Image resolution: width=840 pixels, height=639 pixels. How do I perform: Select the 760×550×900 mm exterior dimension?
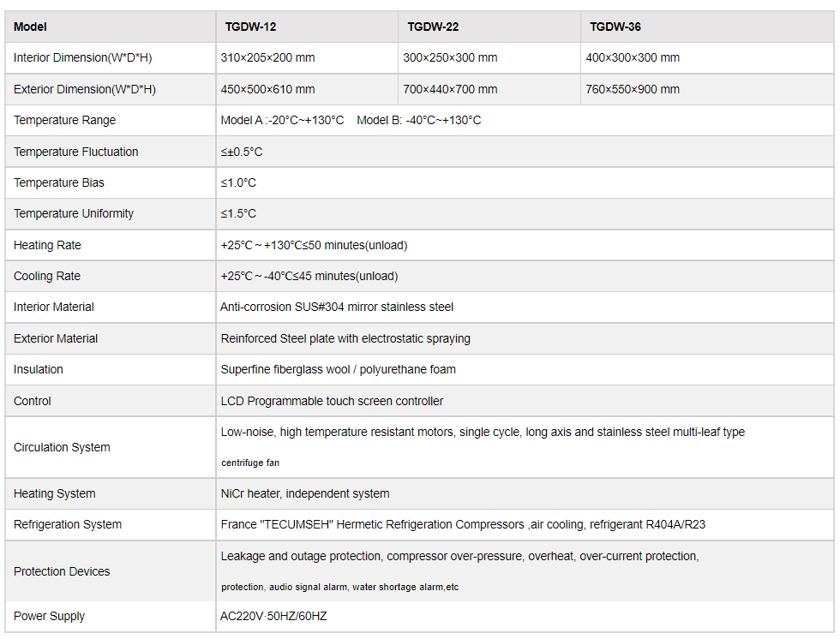point(633,89)
